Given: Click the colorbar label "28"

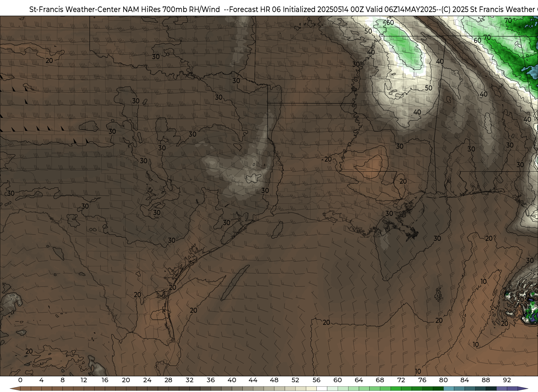Looking at the screenshot, I should [x=168, y=380].
